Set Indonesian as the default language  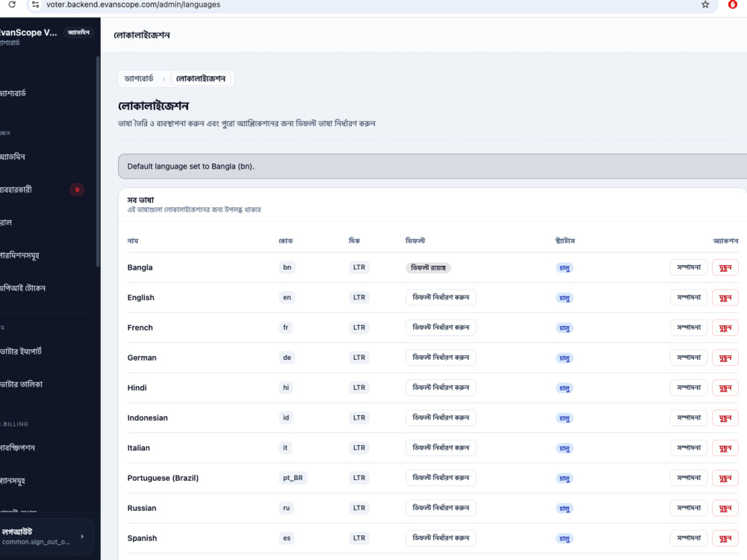click(441, 417)
